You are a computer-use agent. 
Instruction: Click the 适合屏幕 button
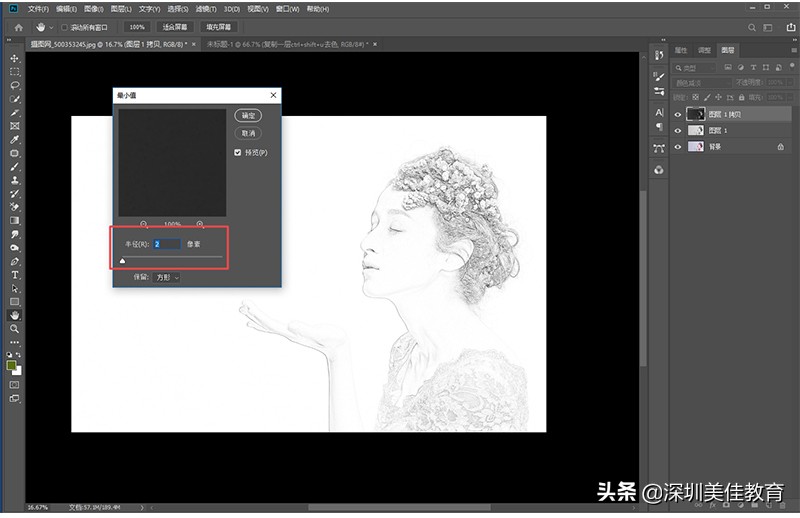(x=175, y=27)
